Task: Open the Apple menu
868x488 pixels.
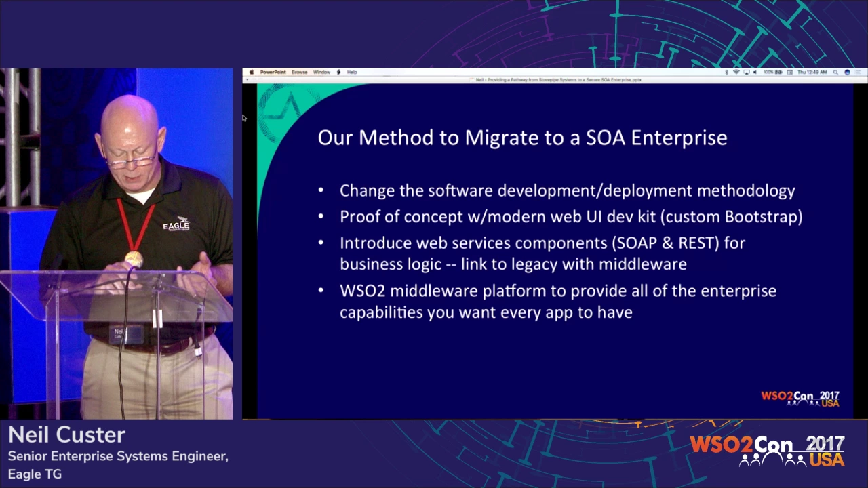Action: (252, 72)
